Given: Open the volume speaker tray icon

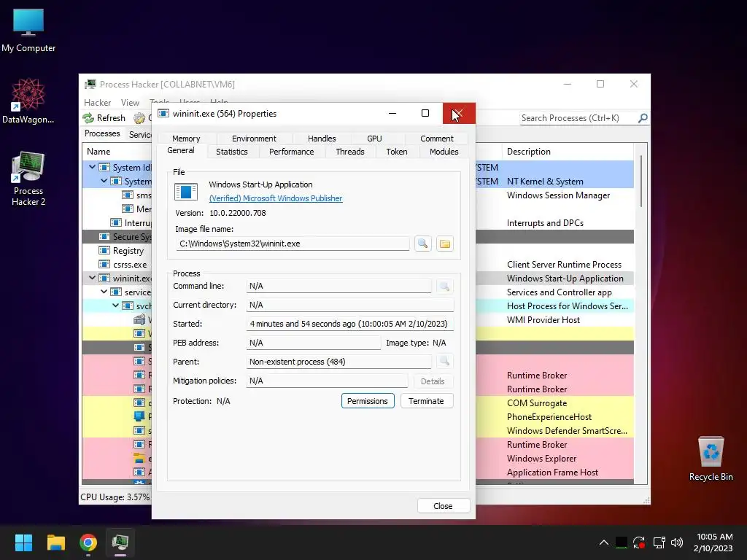Looking at the screenshot, I should (676, 542).
